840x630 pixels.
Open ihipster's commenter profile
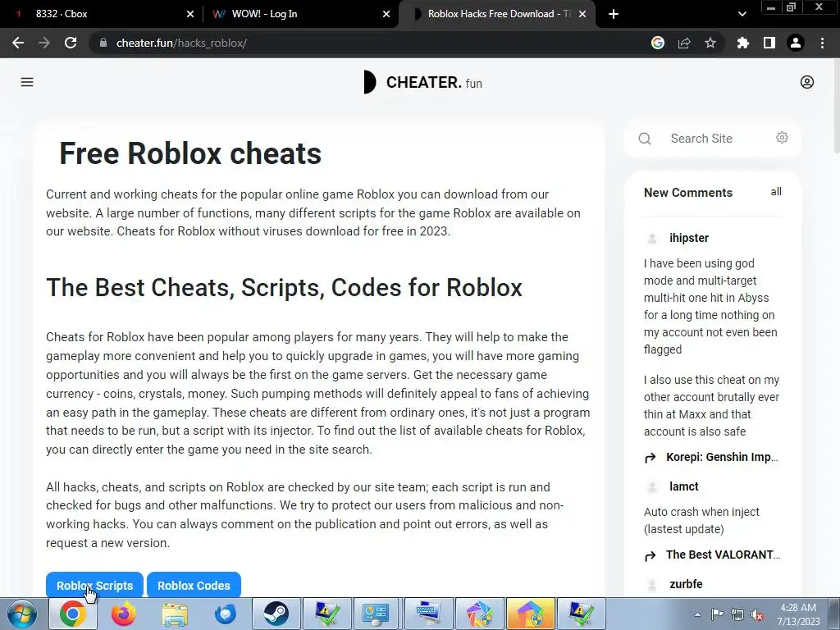[689, 238]
